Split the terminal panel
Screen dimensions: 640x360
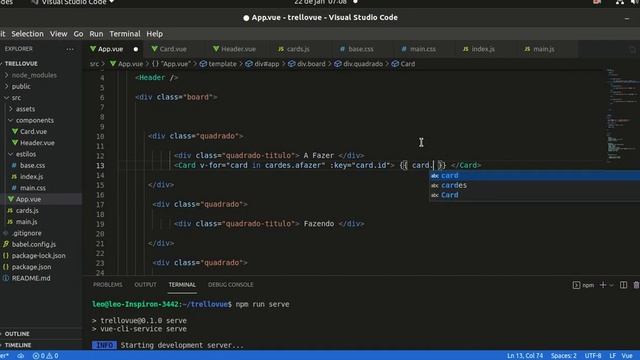click(x=623, y=285)
